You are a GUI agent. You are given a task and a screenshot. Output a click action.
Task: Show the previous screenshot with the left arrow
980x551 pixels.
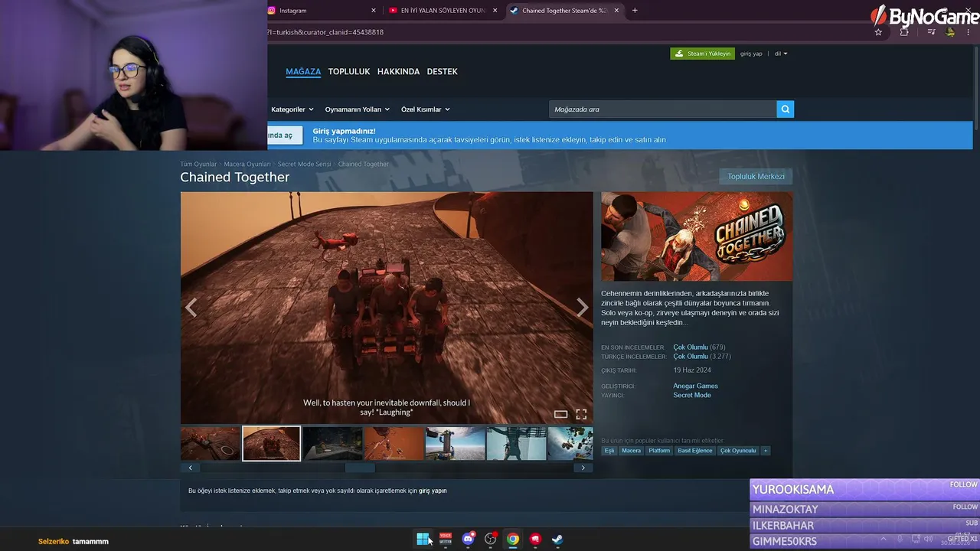(191, 308)
